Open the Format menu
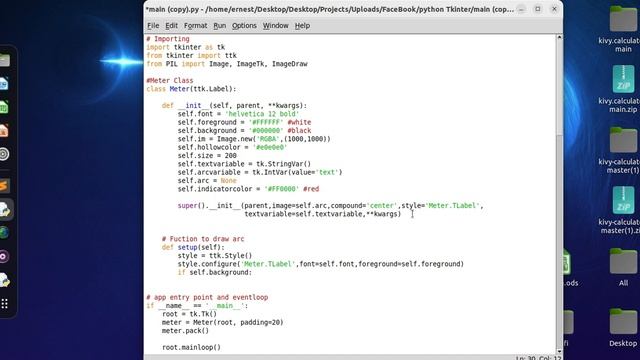Screen dimensions: 640x360 click(196, 26)
